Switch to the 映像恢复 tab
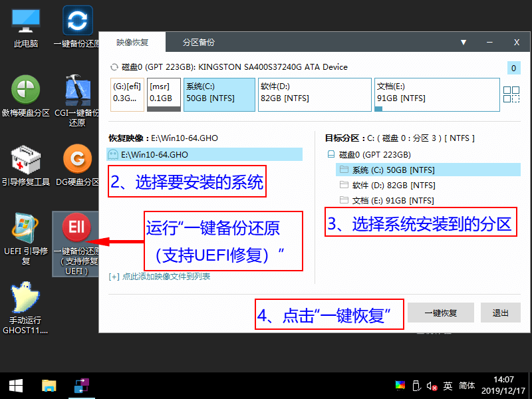 (134, 41)
